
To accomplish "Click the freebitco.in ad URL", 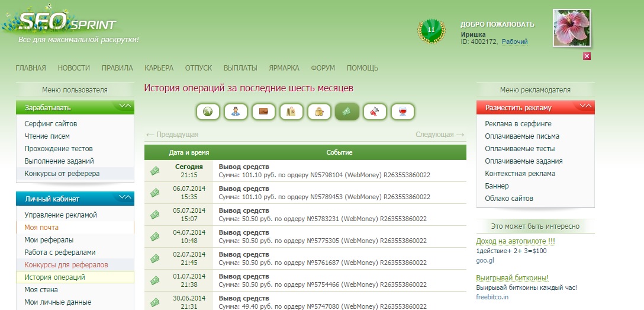I will point(492,297).
